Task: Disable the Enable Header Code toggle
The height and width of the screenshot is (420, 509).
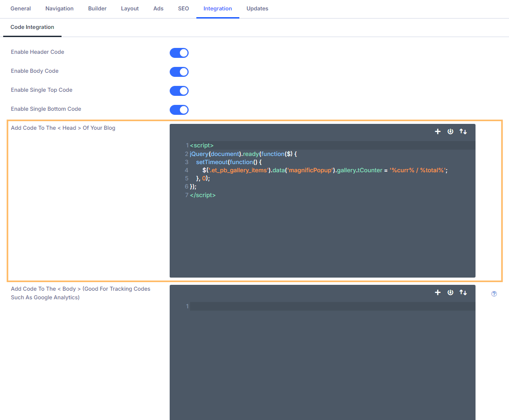Action: [179, 53]
